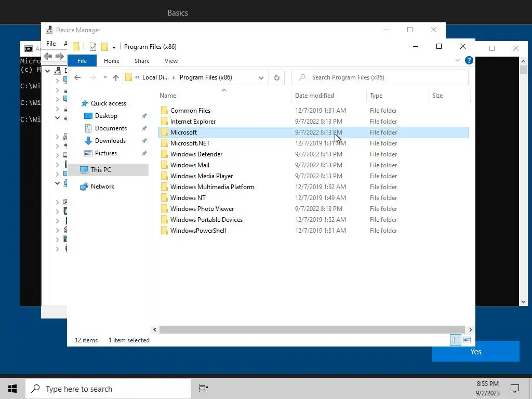Click the Device Manager forward arrow
This screenshot has width=532, height=399.
click(60, 56)
